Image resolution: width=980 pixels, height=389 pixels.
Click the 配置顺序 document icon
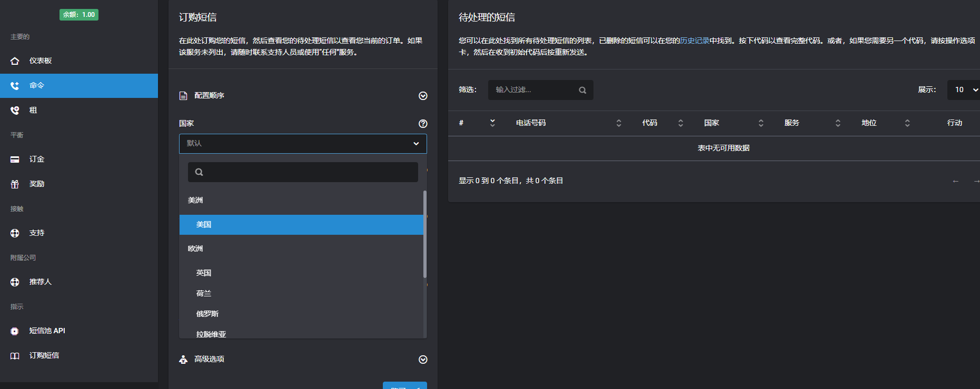(x=183, y=96)
